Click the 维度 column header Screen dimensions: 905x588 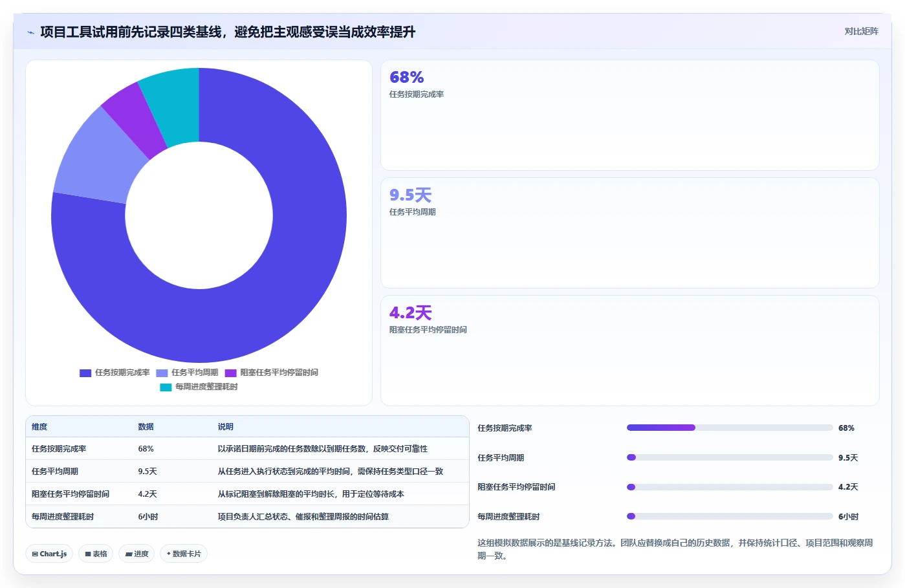coord(39,427)
